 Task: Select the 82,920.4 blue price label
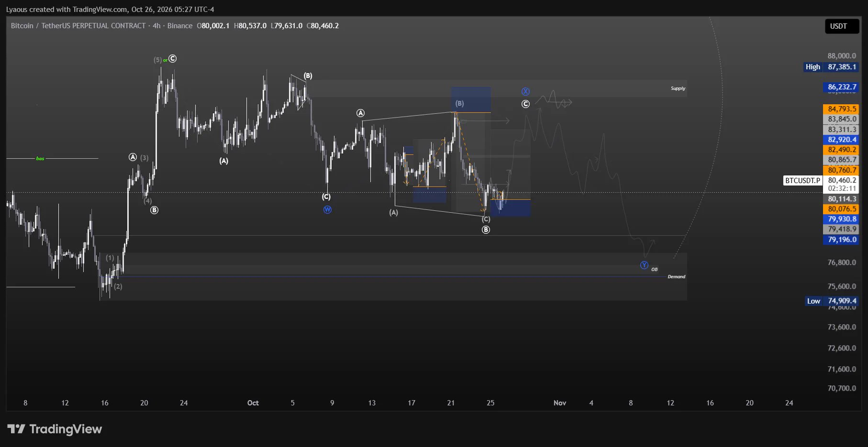[x=842, y=140]
